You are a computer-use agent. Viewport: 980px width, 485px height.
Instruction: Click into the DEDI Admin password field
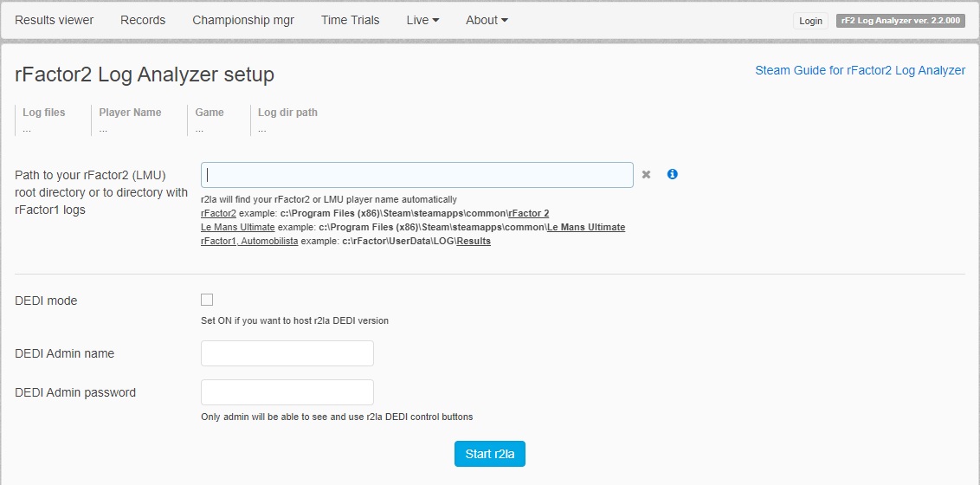pyautogui.click(x=287, y=392)
